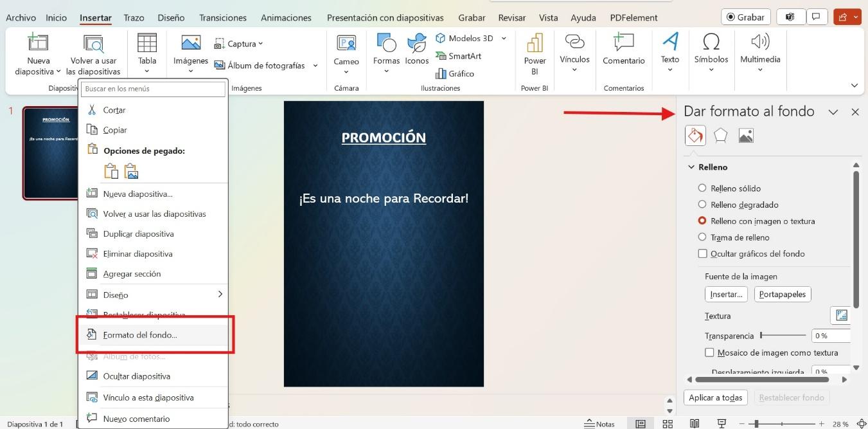Open the Textura picker in the background pane

pos(841,316)
